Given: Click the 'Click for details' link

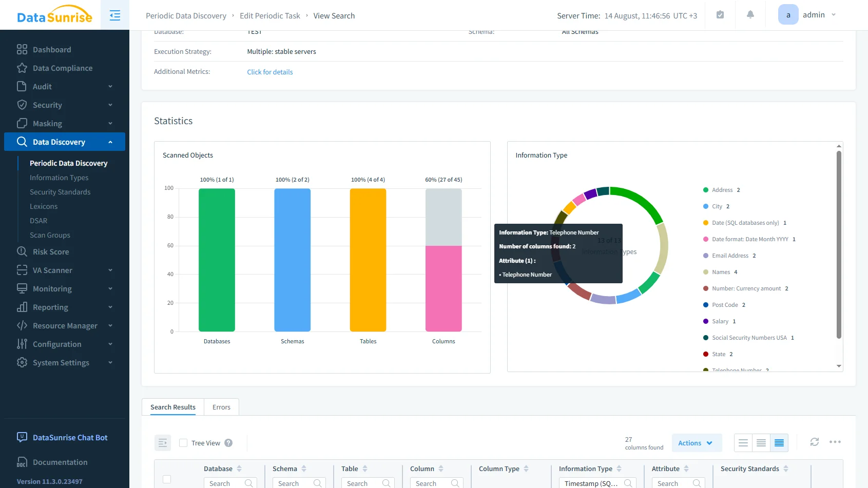Looking at the screenshot, I should (269, 72).
